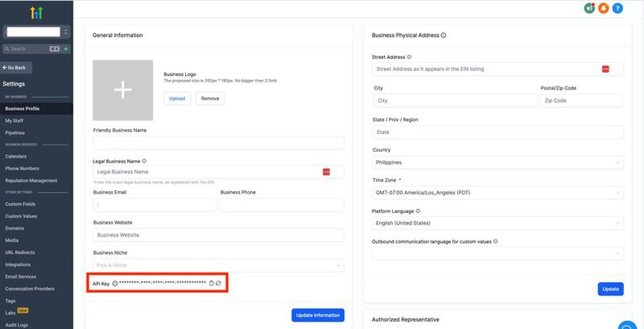Click the API Key info icon
644x329 pixels.
(x=115, y=283)
